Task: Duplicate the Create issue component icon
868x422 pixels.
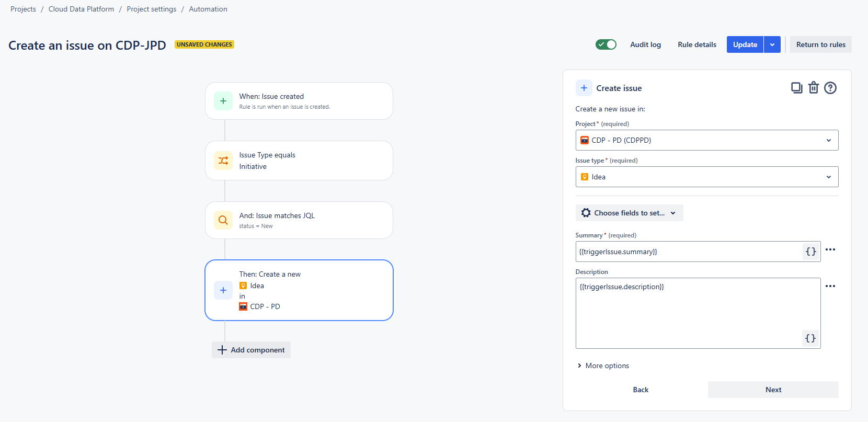Action: tap(796, 88)
